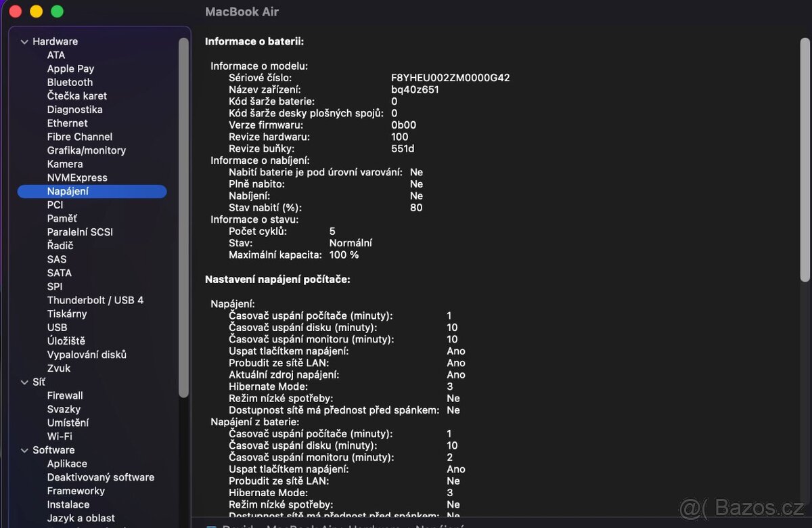Click the sidebar vertical scrollbar

click(183, 217)
